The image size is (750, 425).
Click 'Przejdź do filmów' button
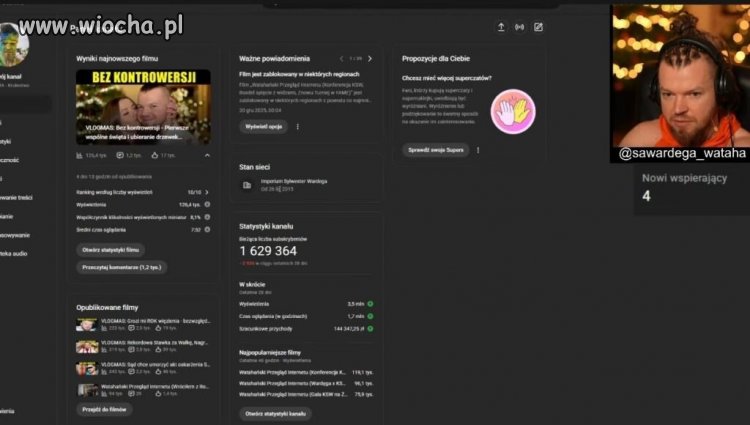point(104,409)
